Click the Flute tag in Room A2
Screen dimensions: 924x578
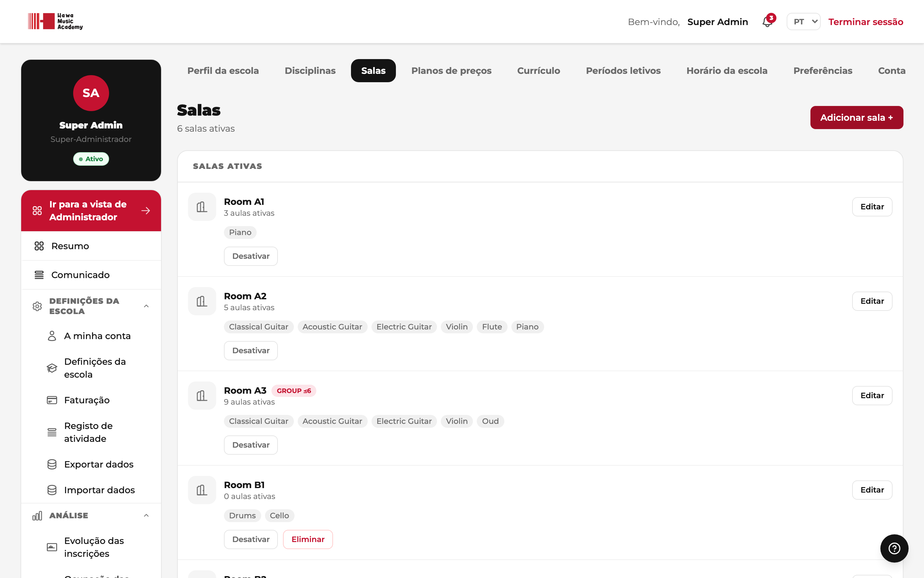(x=492, y=327)
